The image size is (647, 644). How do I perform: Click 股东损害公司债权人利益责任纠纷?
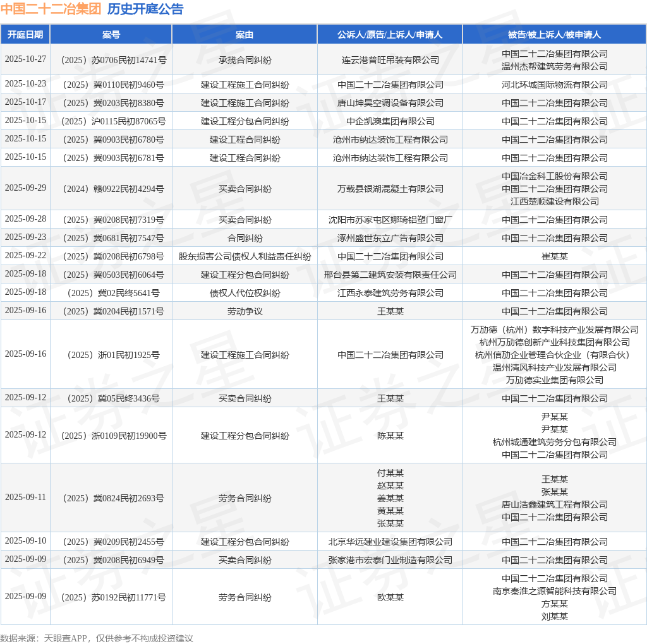pos(245,257)
